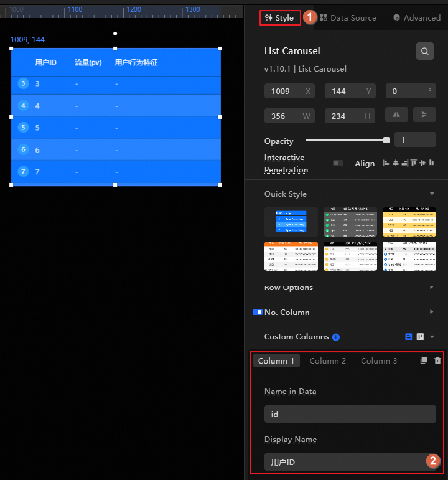The height and width of the screenshot is (480, 448).
Task: Duplicate the current column with copy icon
Action: 424,360
